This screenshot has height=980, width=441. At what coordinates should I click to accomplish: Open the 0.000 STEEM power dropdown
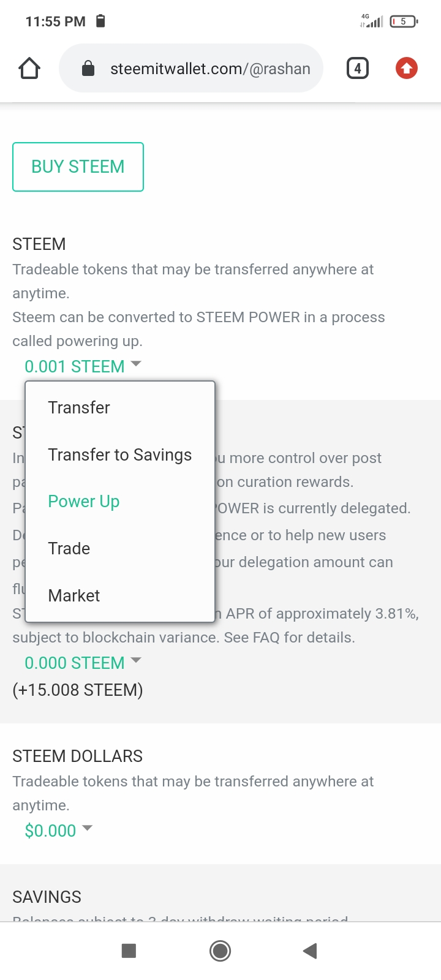click(83, 663)
